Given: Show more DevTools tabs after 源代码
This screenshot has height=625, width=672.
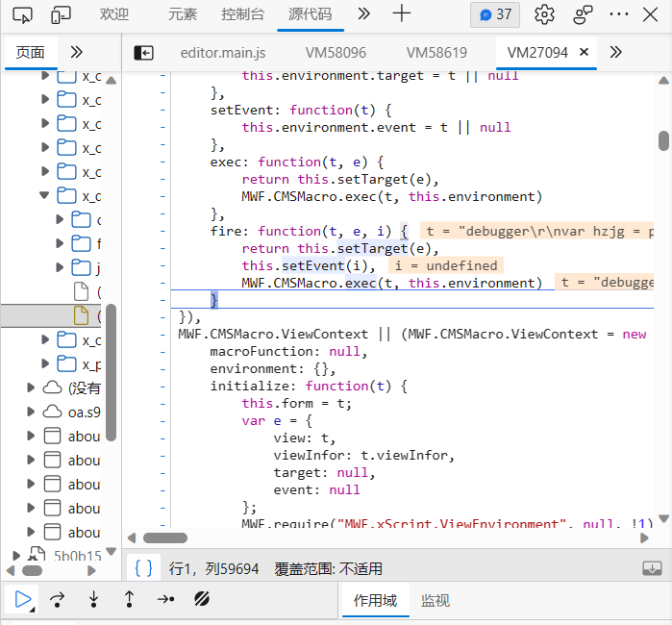Looking at the screenshot, I should [363, 13].
